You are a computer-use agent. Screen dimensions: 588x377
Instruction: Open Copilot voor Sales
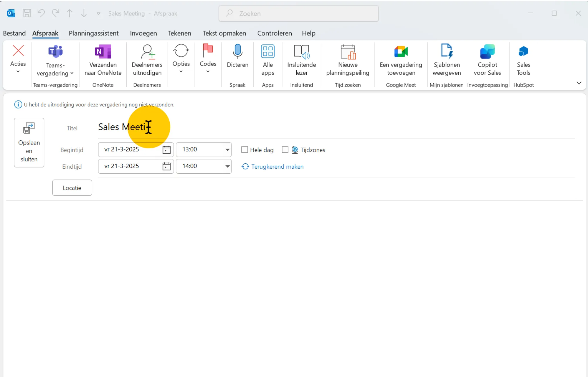click(487, 52)
